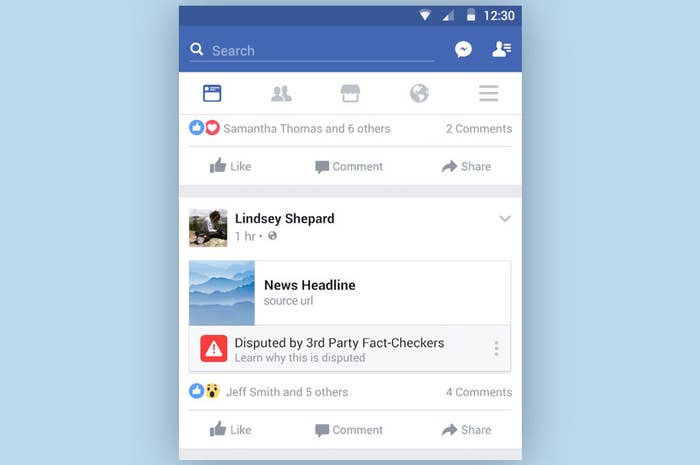This screenshot has width=700, height=465.
Task: Open three-dot menu on disputed banner
Action: (x=496, y=349)
